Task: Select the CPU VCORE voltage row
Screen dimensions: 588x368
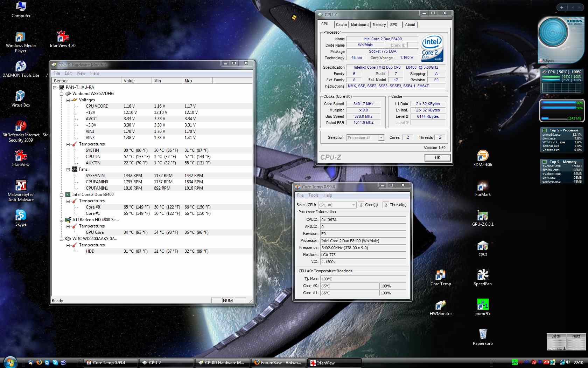Action: coord(152,106)
